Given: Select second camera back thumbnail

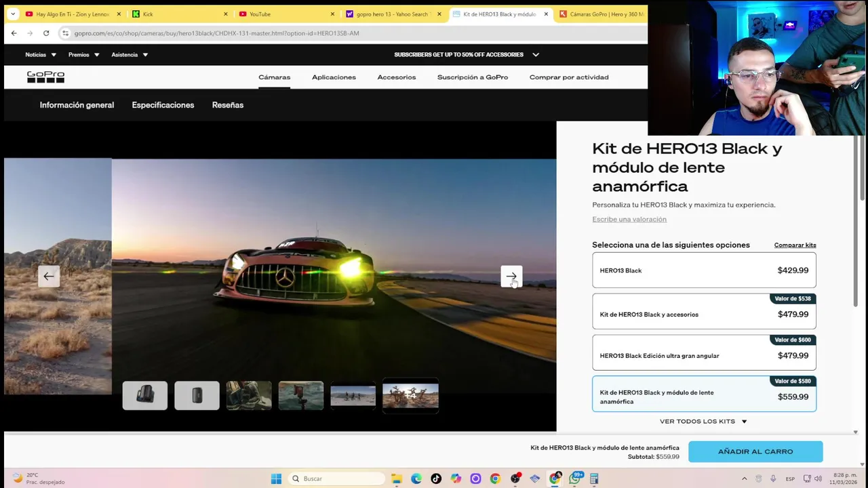Looking at the screenshot, I should point(197,396).
